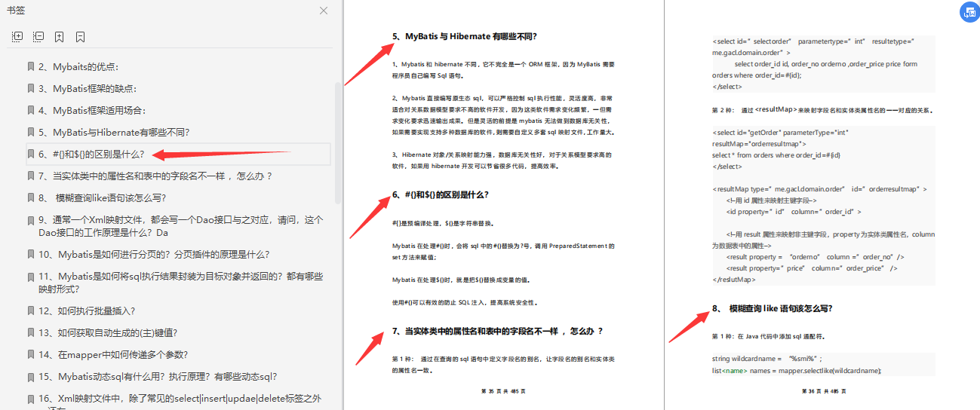Viewport: 980px width, 410px height.
Task: Select bookmark '10、Mybatis是如何进行分页的'
Action: click(x=154, y=255)
